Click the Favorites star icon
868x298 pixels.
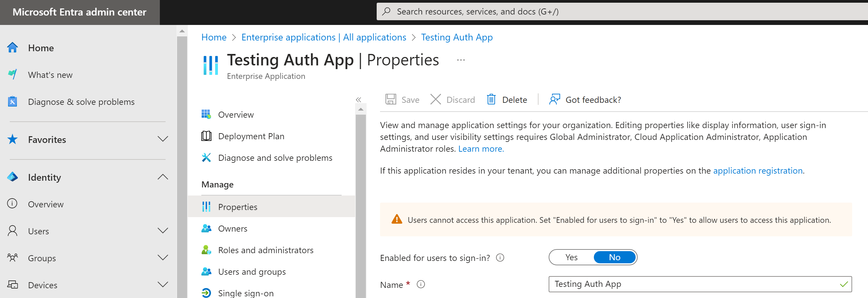[12, 139]
